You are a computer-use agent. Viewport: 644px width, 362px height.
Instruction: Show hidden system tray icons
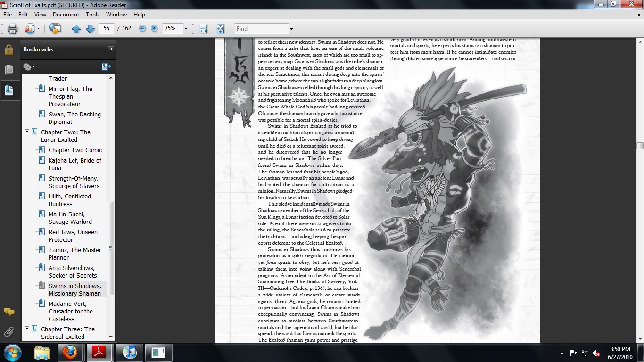point(562,353)
